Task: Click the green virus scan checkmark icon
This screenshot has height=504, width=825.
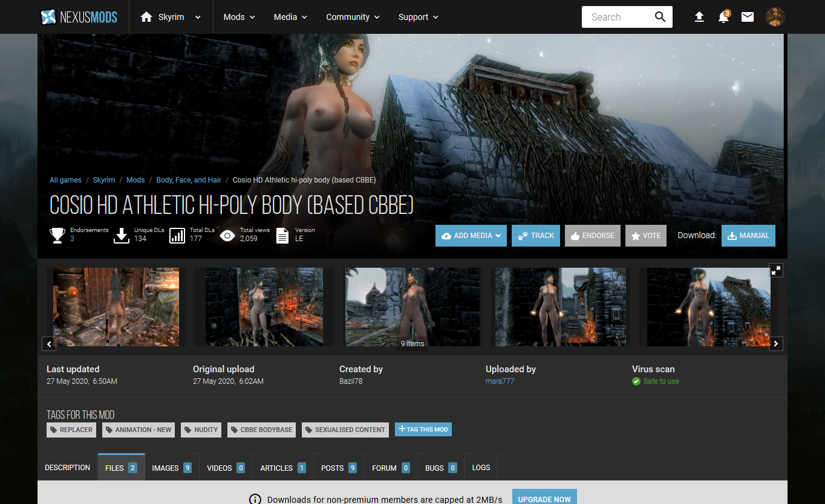Action: click(x=636, y=381)
